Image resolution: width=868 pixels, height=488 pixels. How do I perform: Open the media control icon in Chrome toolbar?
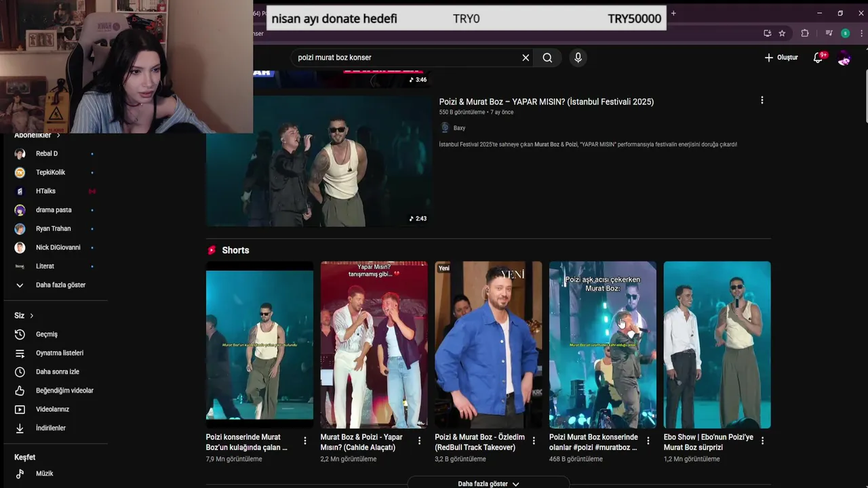[x=829, y=33]
